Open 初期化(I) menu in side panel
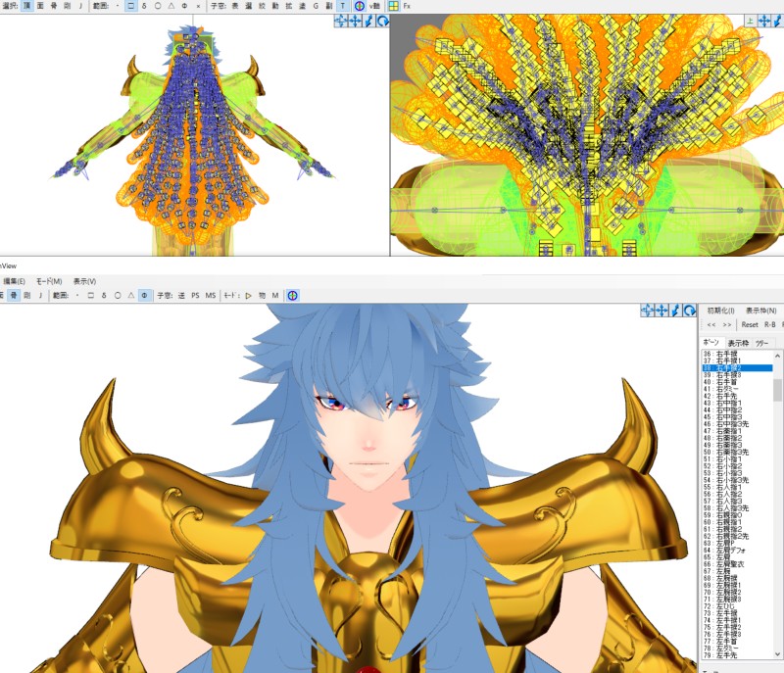The width and height of the screenshot is (784, 673). point(720,311)
